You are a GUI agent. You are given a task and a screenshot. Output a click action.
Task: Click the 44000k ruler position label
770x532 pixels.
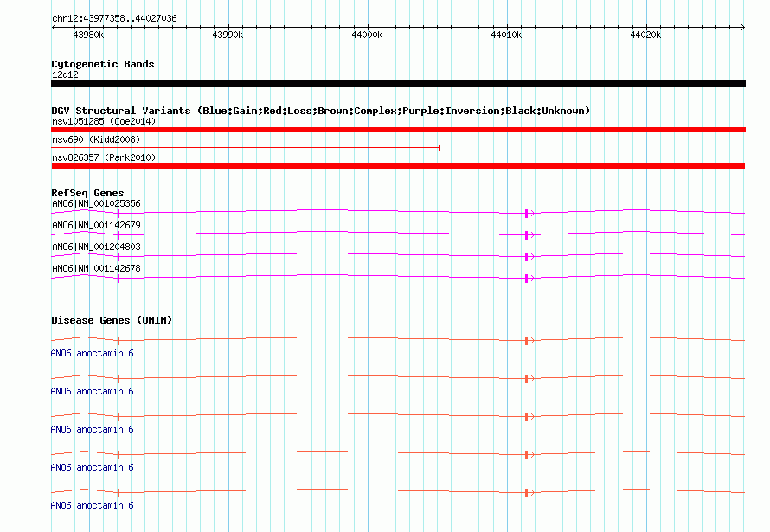click(x=367, y=35)
